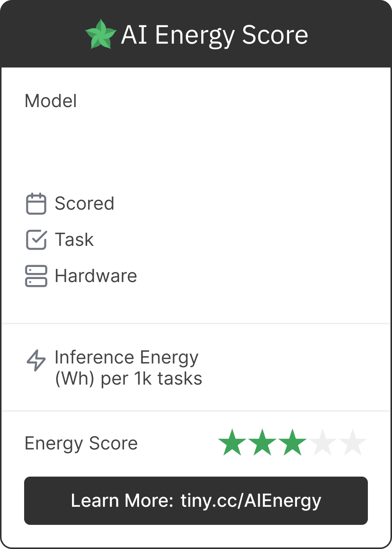Click the Task label text
The width and height of the screenshot is (392, 549).
pyautogui.click(x=74, y=240)
